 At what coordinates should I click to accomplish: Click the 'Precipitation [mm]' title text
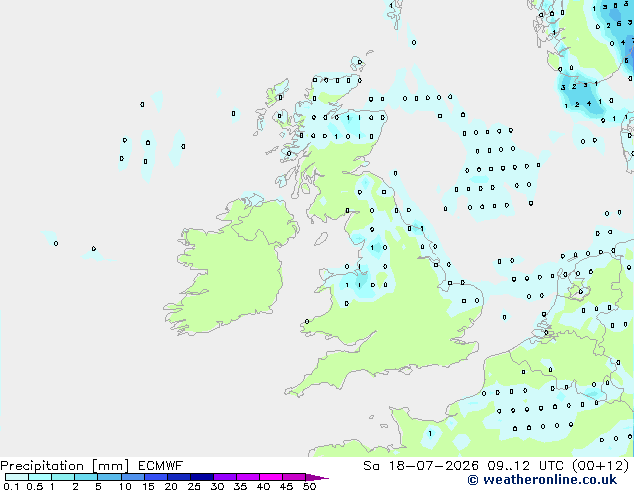(x=65, y=466)
